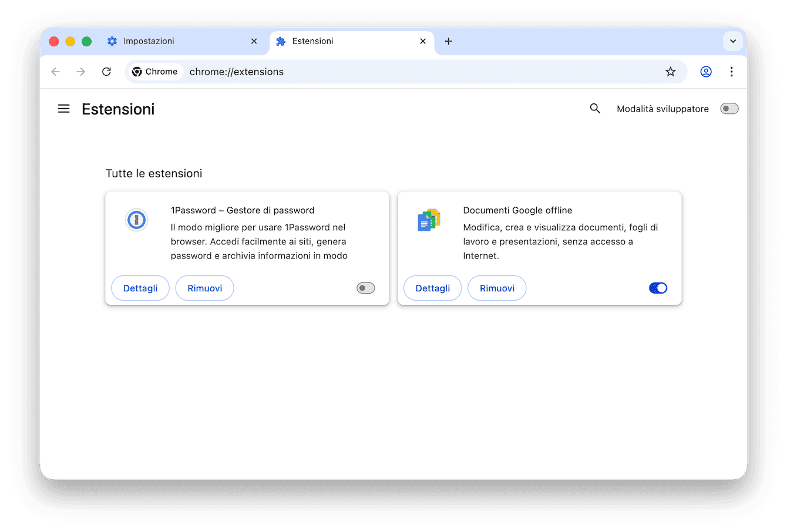The width and height of the screenshot is (787, 532).
Task: Click the Estensioni page title
Action: coord(118,109)
